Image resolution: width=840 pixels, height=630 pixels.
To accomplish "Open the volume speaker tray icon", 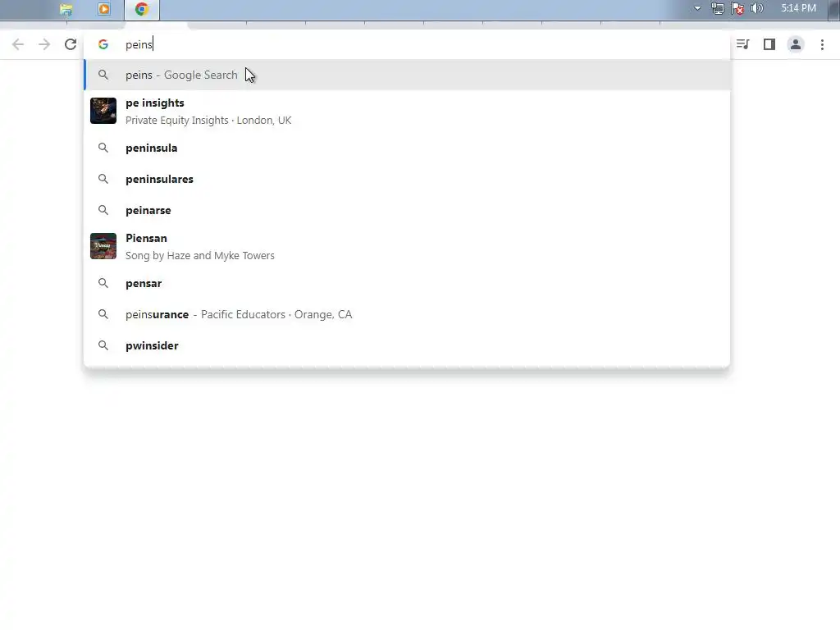I will [x=757, y=8].
